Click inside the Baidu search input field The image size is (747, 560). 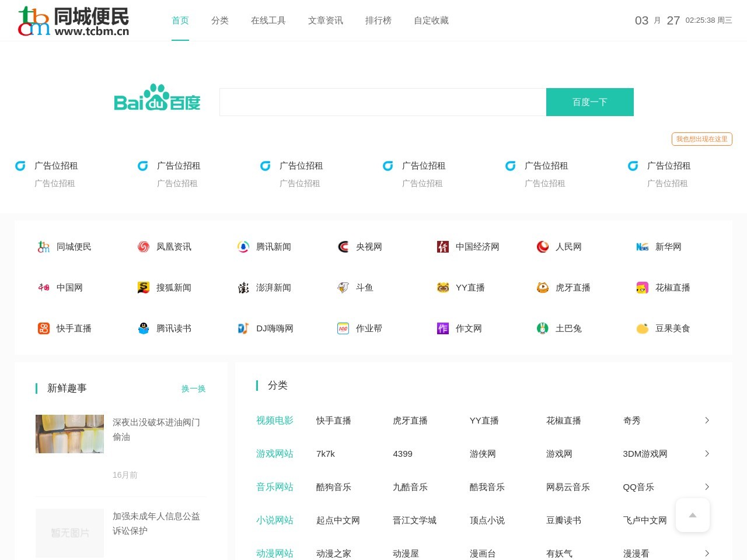tap(382, 101)
